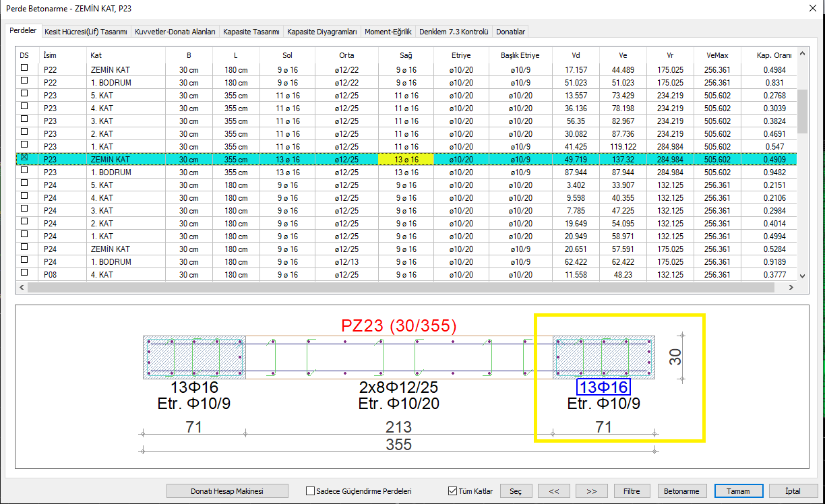This screenshot has width=825, height=504.
Task: Click the middle dimension 213 in drawing
Action: 399,427
